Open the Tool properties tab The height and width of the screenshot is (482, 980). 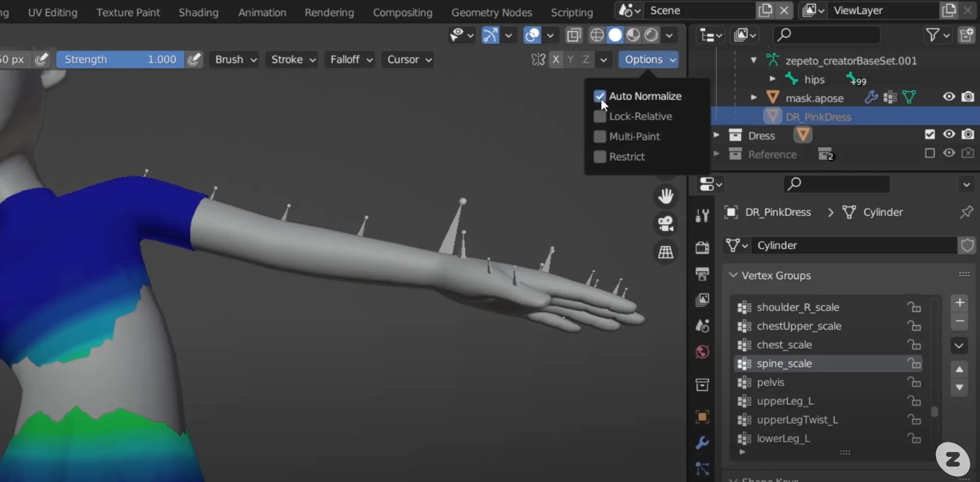702,216
